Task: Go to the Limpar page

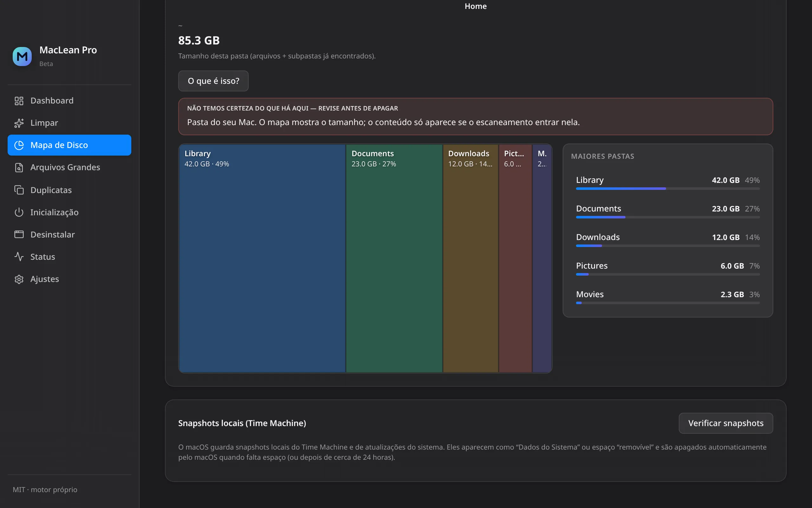Action: click(69, 123)
